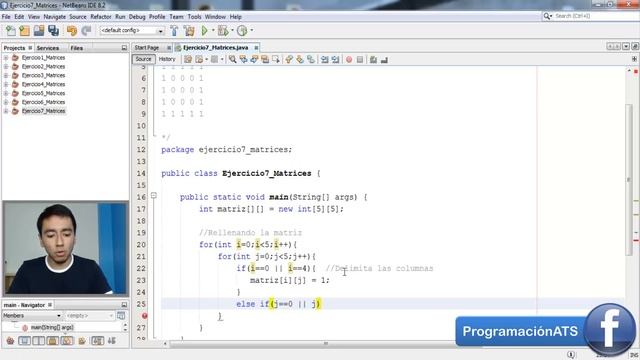The height and width of the screenshot is (360, 640).
Task: Expand the Ejercicio4_Matrices project node
Action: click(x=6, y=84)
